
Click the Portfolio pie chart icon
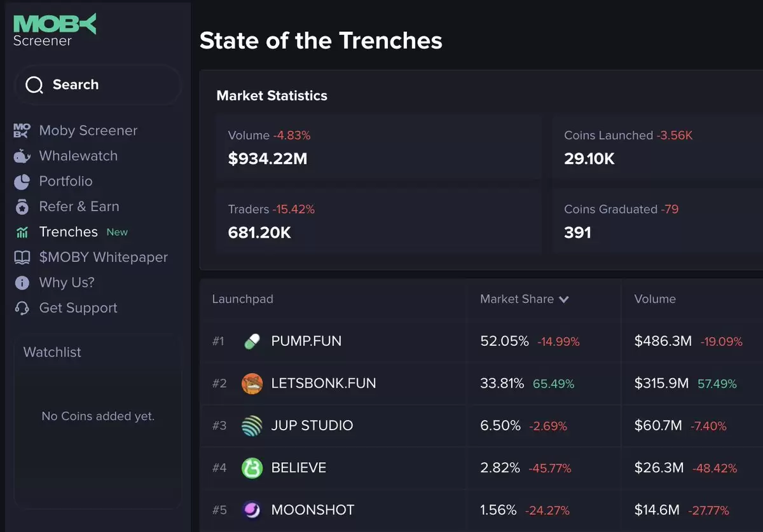point(22,181)
